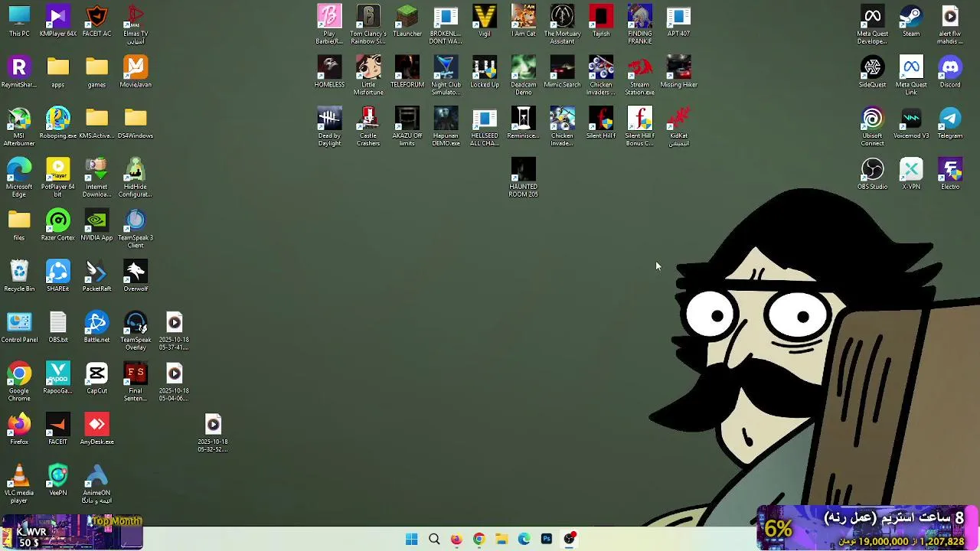Launch AnyDesk.exe
Viewport: 980px width, 551px height.
(x=96, y=429)
